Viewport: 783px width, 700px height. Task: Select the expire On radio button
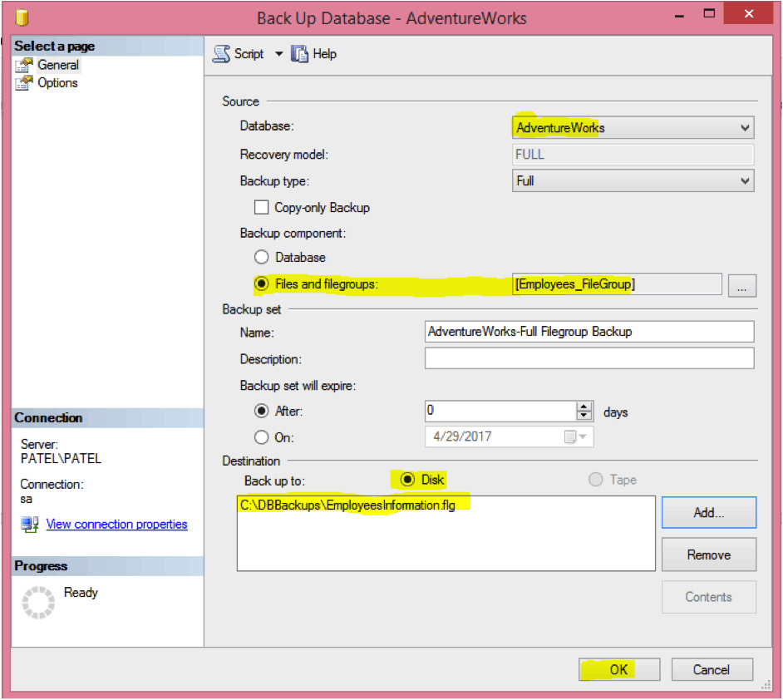pos(261,437)
